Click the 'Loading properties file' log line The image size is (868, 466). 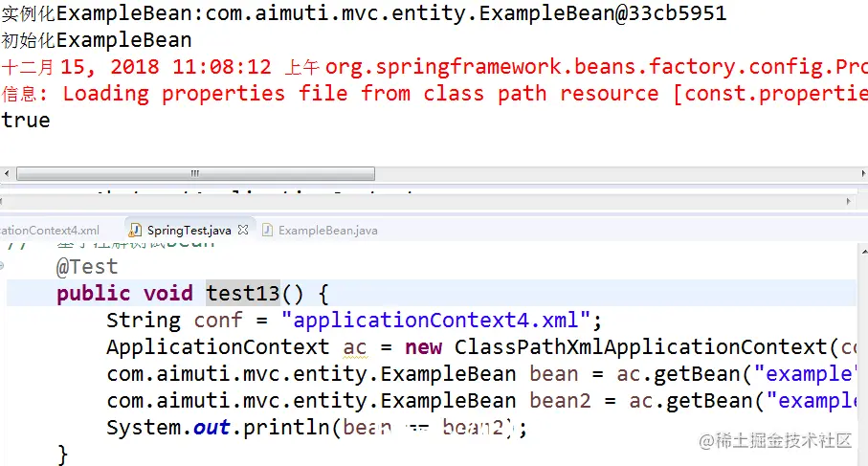pos(434,94)
